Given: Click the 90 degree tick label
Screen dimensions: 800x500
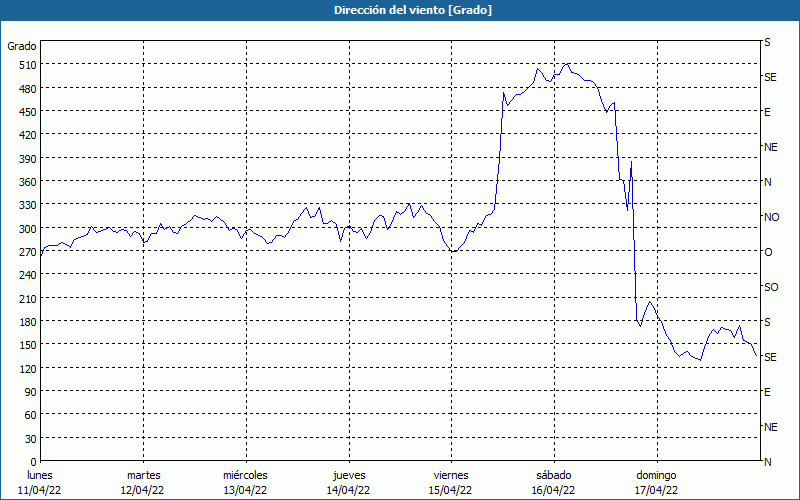Looking at the screenshot, I should tap(32, 392).
